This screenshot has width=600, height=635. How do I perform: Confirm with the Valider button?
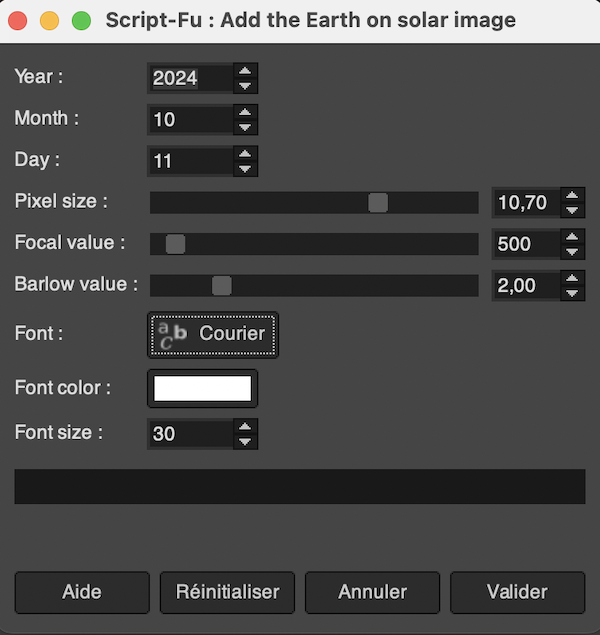pos(517,592)
